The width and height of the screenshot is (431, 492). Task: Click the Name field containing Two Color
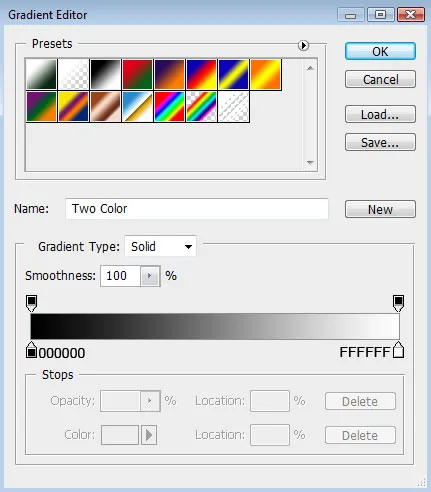(197, 209)
